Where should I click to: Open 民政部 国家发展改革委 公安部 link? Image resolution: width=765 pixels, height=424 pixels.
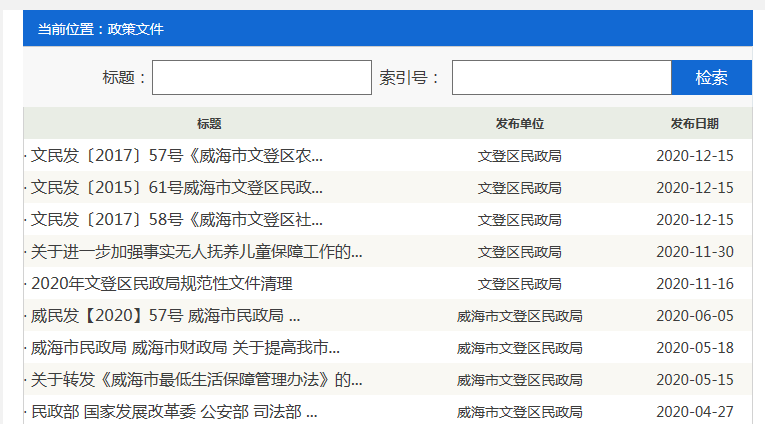pyautogui.click(x=174, y=412)
